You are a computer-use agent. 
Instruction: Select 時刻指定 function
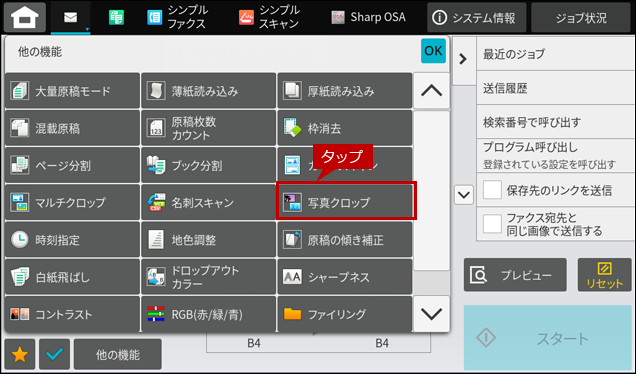[73, 240]
